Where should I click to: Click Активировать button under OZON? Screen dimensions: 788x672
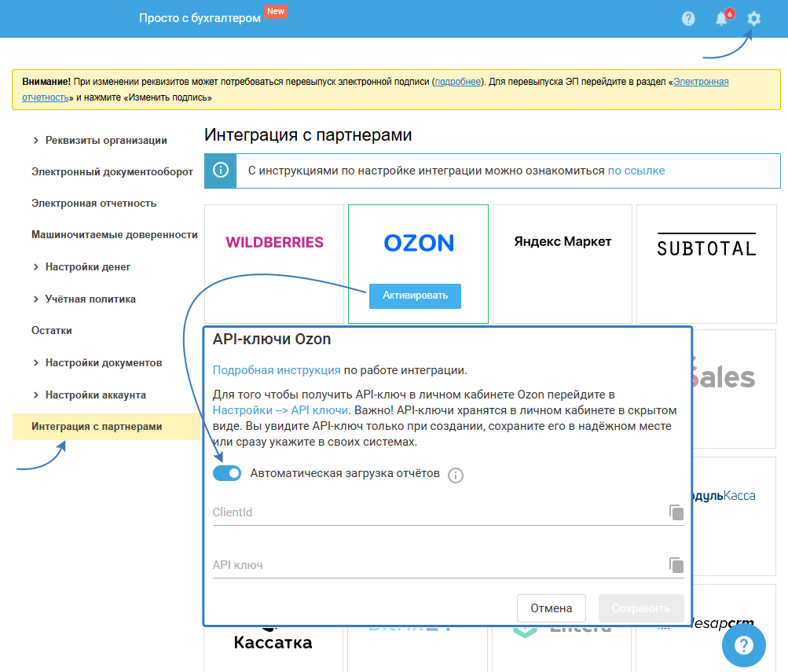click(415, 296)
